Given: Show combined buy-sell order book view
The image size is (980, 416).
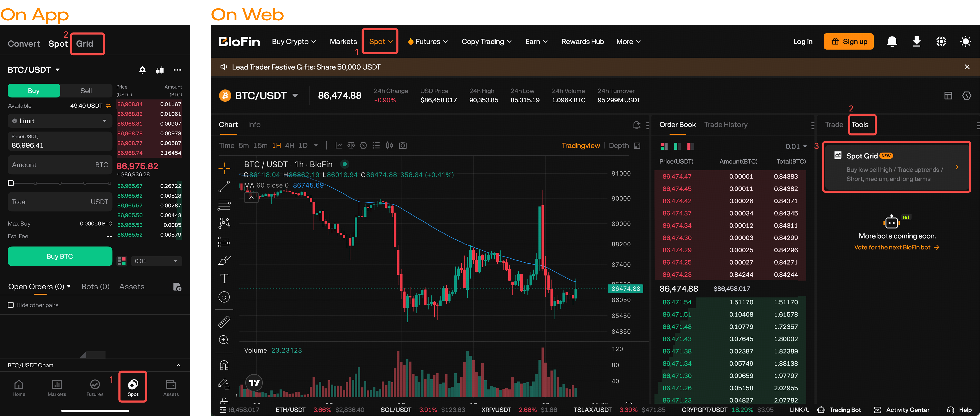Looking at the screenshot, I should [x=664, y=146].
